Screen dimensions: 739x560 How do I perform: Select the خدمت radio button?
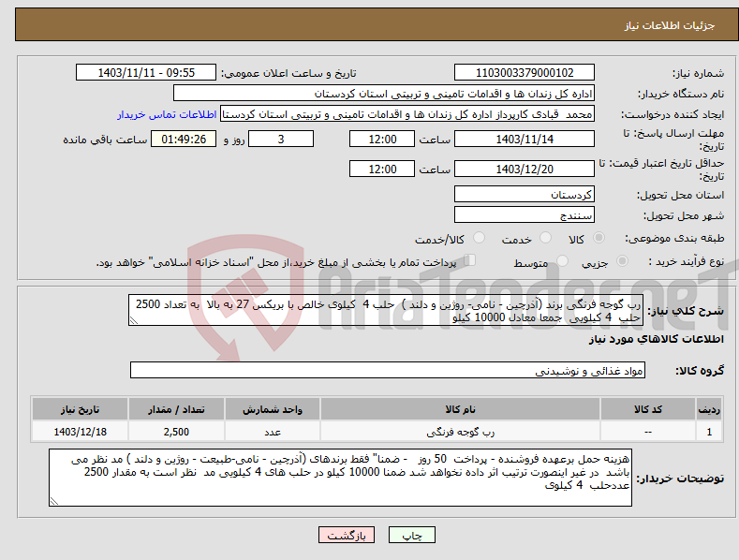point(545,238)
